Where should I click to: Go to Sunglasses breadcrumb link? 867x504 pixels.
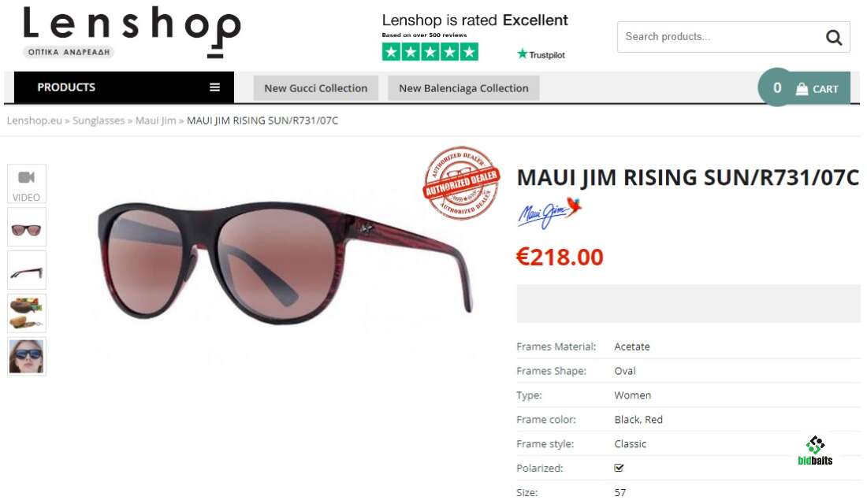pos(99,120)
